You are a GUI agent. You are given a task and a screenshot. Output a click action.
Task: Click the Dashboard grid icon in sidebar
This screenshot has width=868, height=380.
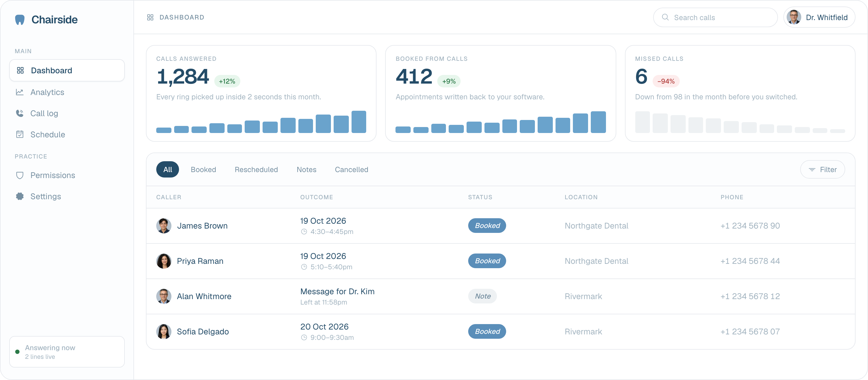click(20, 70)
